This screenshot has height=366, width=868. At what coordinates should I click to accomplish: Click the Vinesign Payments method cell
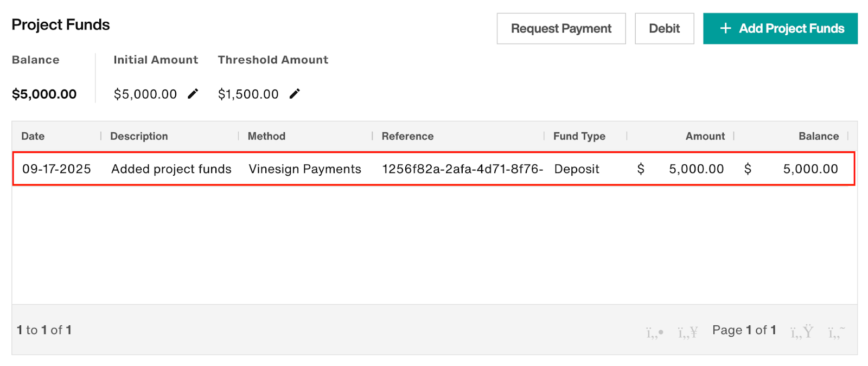pos(305,169)
